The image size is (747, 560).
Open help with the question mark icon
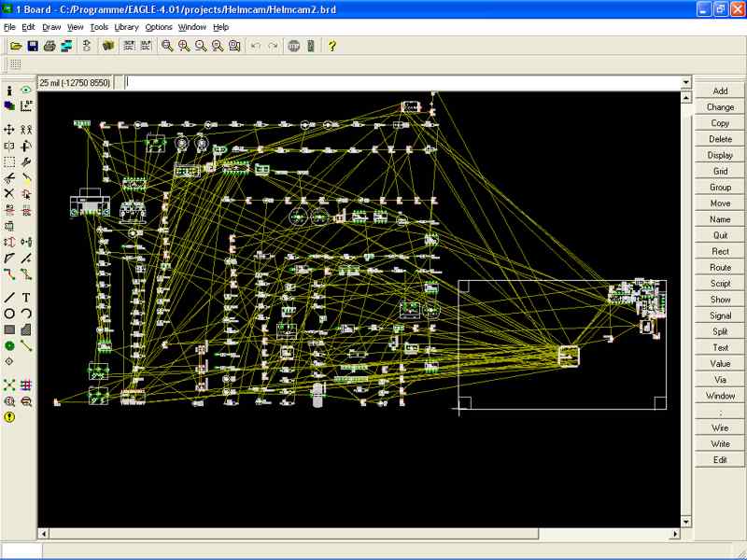[x=332, y=46]
